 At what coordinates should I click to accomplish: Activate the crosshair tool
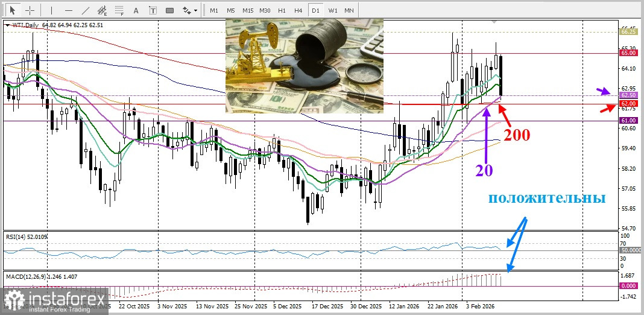[x=30, y=10]
